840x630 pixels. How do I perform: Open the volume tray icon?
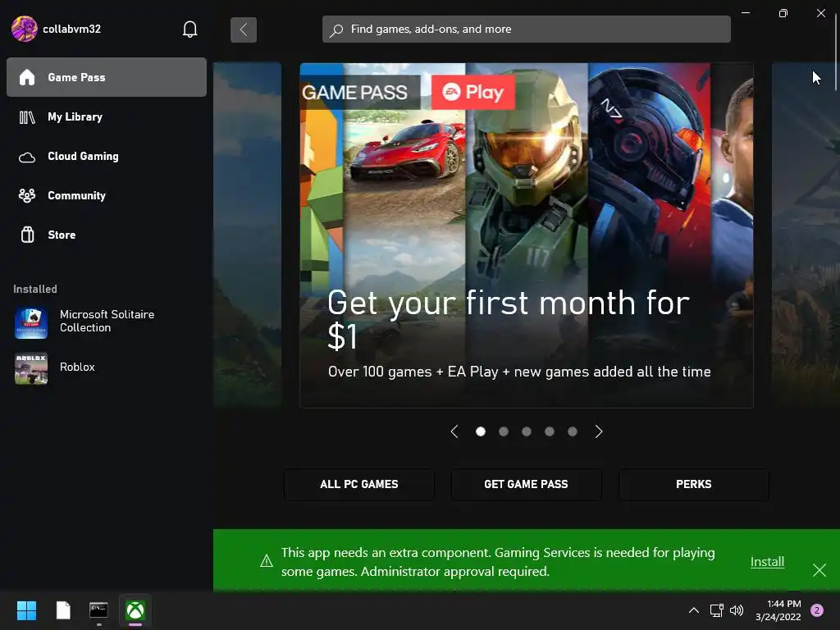737,610
